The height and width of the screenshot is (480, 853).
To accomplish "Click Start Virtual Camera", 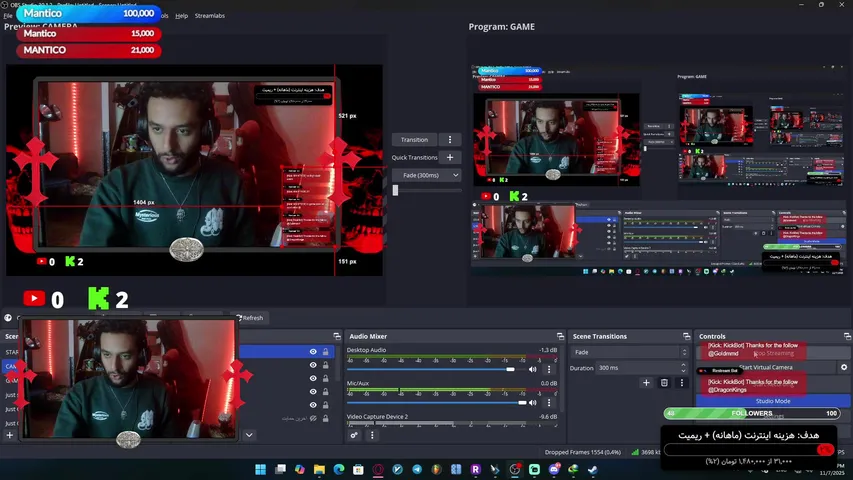I will tap(765, 367).
